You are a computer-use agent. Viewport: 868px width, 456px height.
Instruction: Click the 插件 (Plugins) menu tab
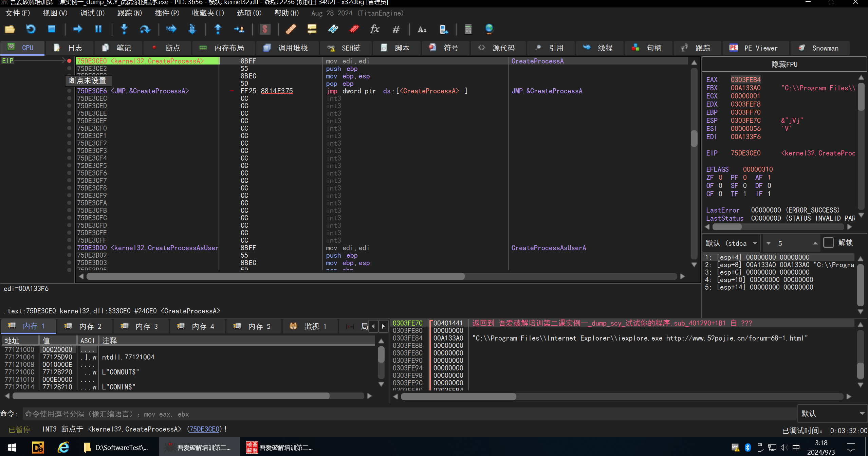pyautogui.click(x=163, y=13)
